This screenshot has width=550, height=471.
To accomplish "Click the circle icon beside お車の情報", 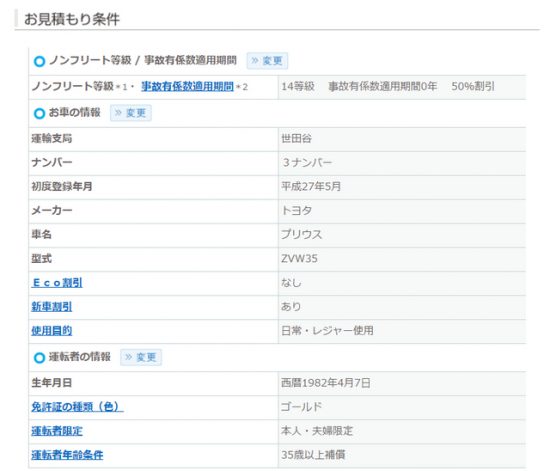I will click(x=39, y=113).
